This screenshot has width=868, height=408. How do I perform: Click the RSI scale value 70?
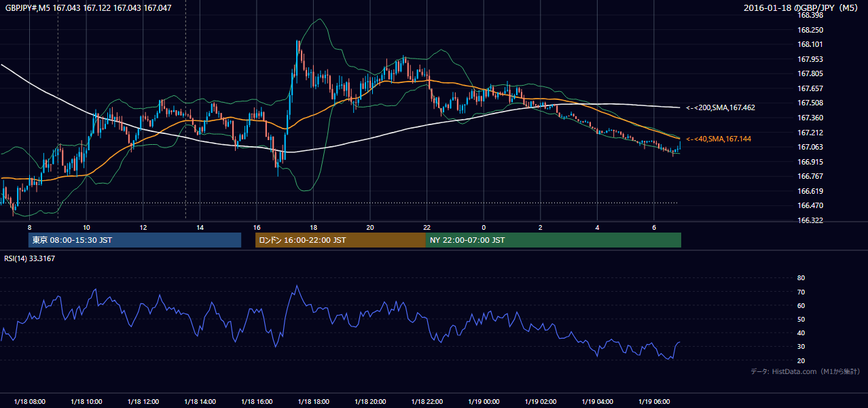click(801, 292)
